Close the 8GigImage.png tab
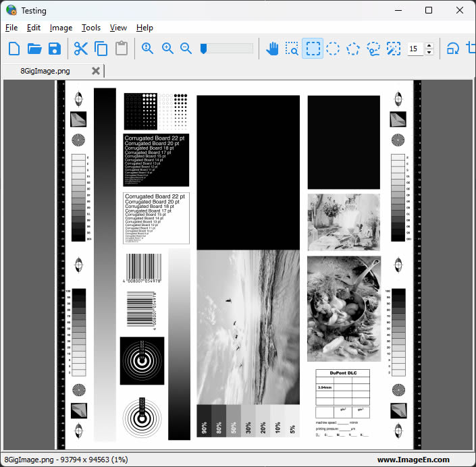 click(96, 71)
